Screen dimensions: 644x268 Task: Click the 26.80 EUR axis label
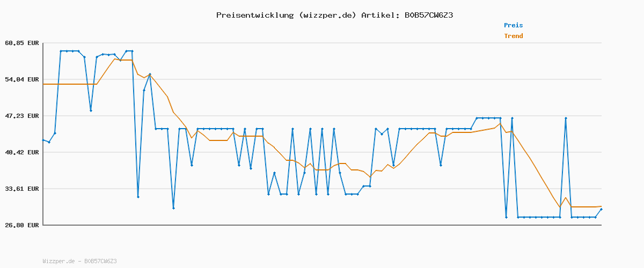[x=21, y=225]
